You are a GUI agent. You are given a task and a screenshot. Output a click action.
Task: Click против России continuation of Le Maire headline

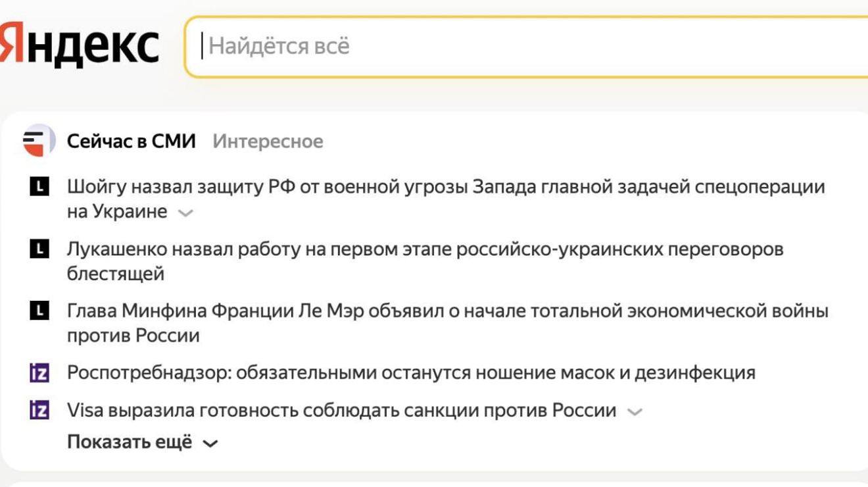(133, 336)
